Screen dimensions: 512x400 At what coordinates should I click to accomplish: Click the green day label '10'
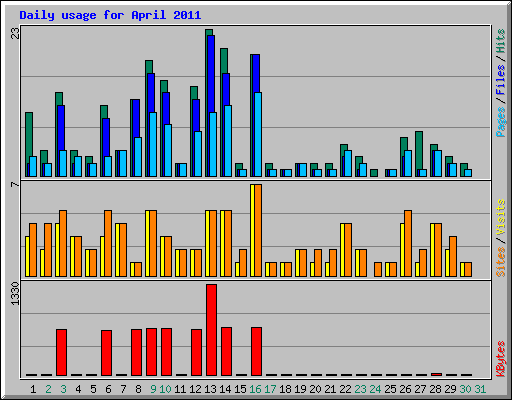pos(165,389)
